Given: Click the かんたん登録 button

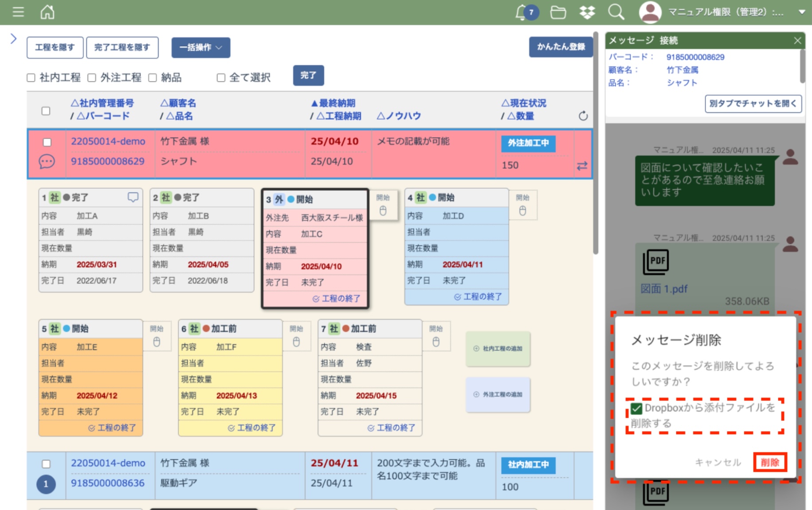Looking at the screenshot, I should 561,47.
